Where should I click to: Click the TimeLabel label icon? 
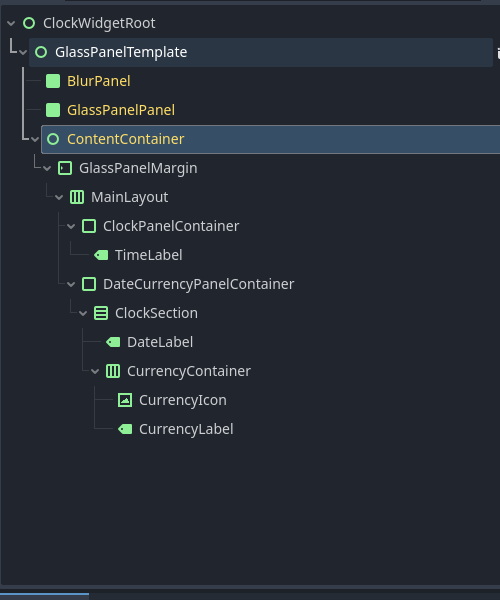tap(101, 255)
